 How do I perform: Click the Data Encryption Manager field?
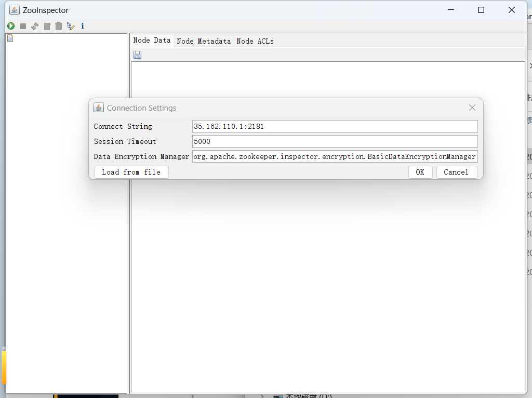point(335,156)
